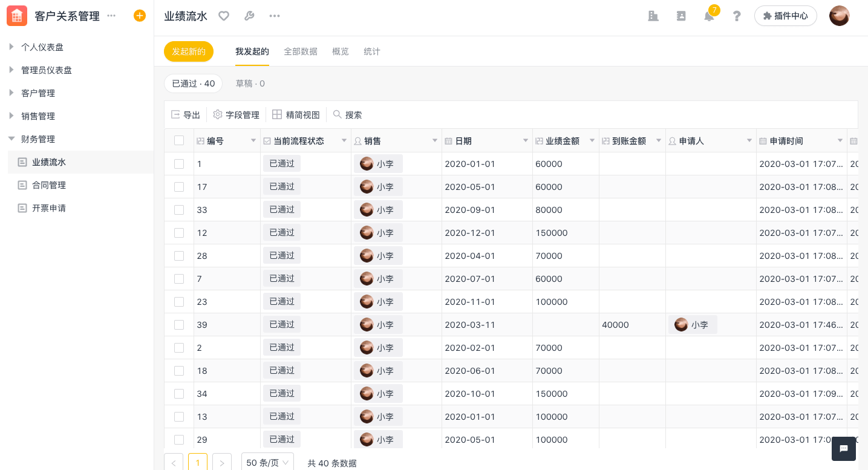This screenshot has width=868, height=470.
Task: Switch to the 全部数据 tab
Action: [301, 51]
